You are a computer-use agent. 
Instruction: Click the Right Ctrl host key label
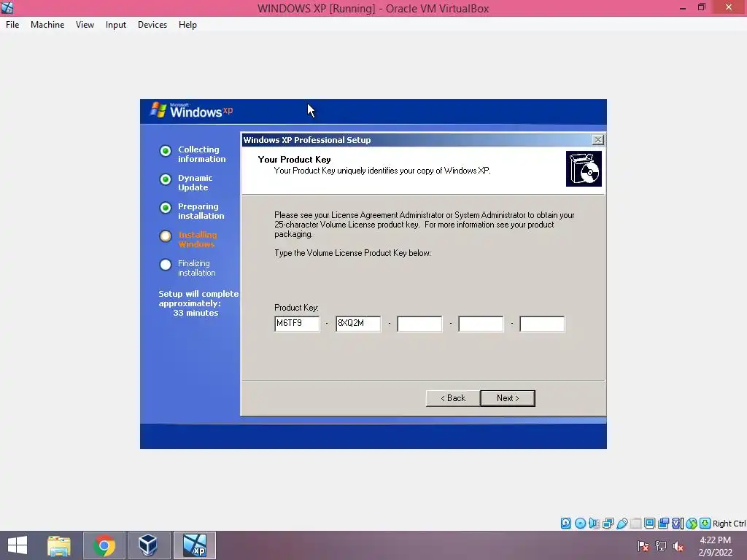click(729, 524)
